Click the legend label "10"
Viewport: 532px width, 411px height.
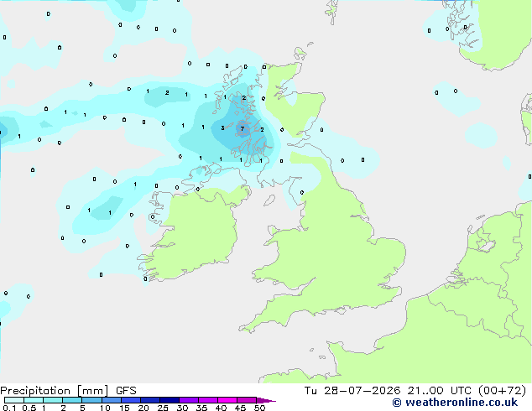[105, 408]
